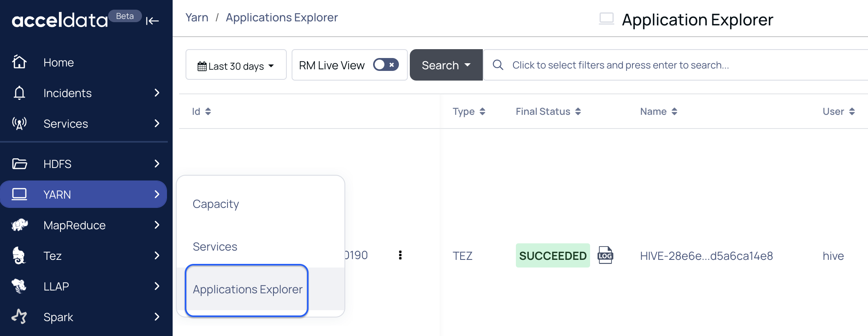Viewport: 868px width, 336px height.
Task: Select Capacity from the YARN submenu
Action: pyautogui.click(x=216, y=204)
